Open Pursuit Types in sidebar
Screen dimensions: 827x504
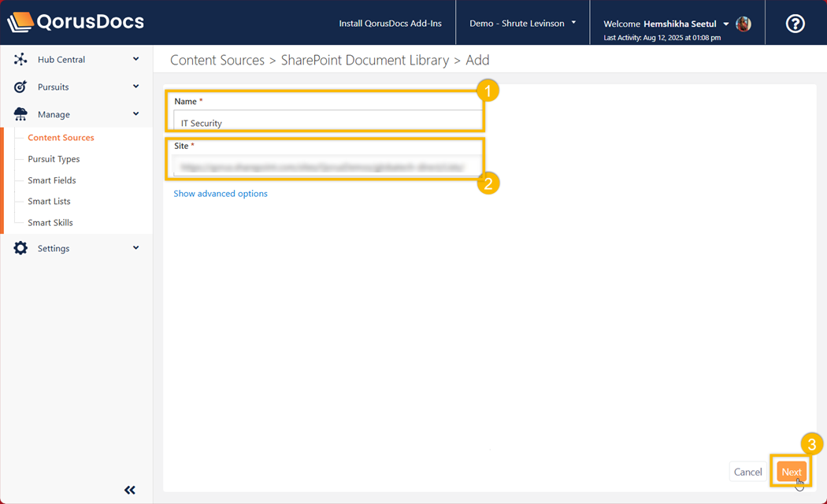coord(54,159)
